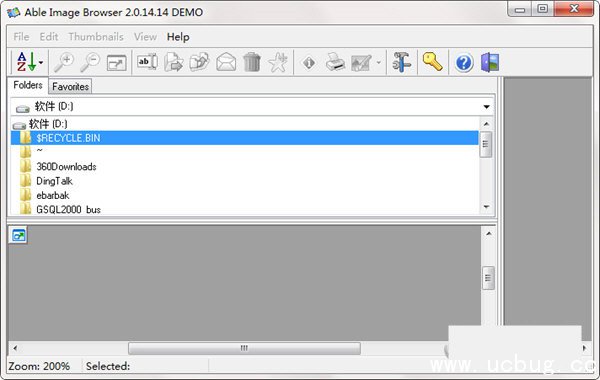Screen dimensions: 600x380
Task: Open the edit image dropdown arrow
Action: [378, 62]
